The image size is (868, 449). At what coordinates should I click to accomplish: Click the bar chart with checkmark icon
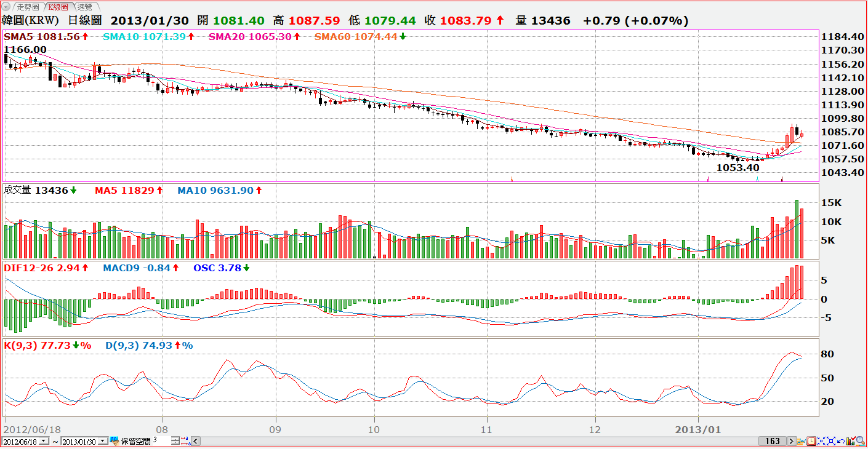[x=851, y=441]
